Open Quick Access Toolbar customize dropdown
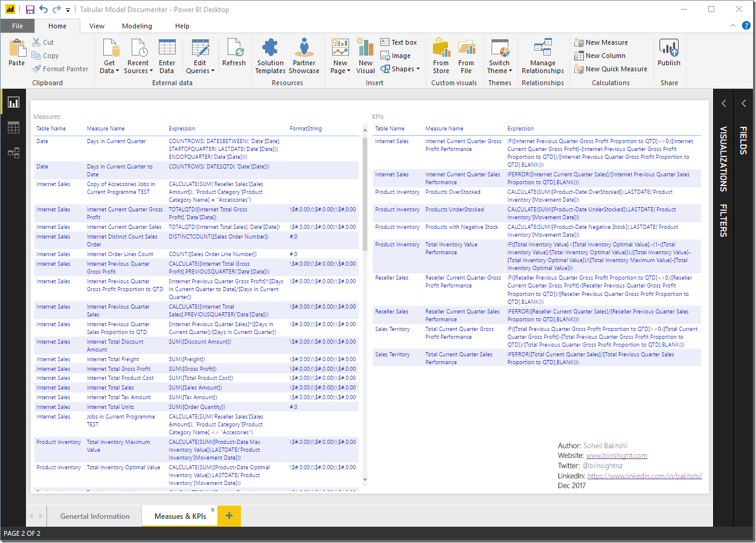This screenshot has height=543, width=756. pos(68,10)
